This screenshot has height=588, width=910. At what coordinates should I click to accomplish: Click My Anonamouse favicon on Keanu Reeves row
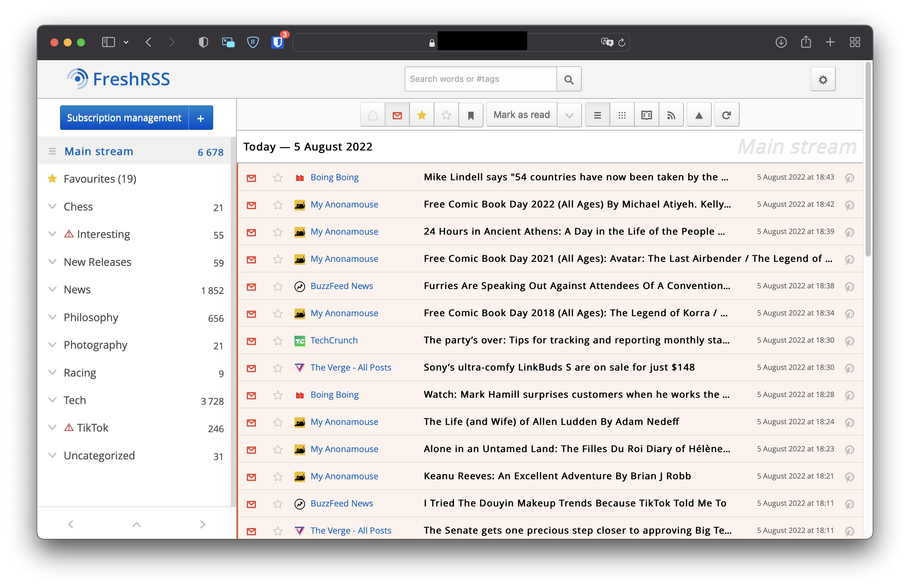tap(299, 477)
